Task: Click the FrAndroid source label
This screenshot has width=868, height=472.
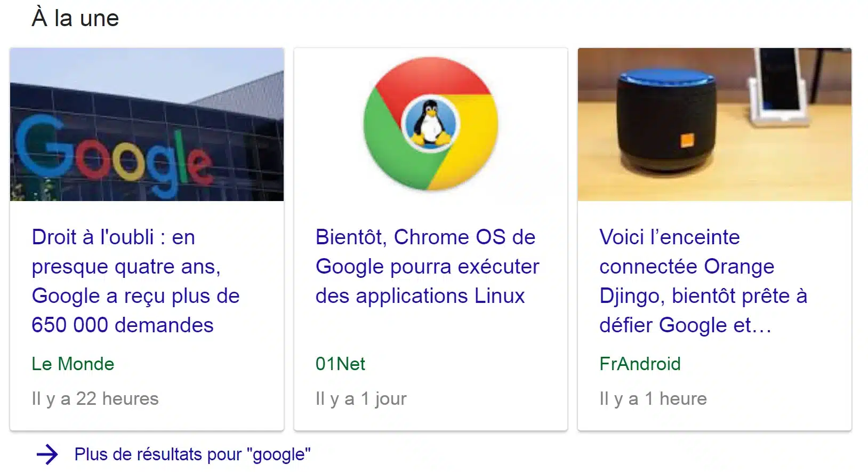Action: 640,364
